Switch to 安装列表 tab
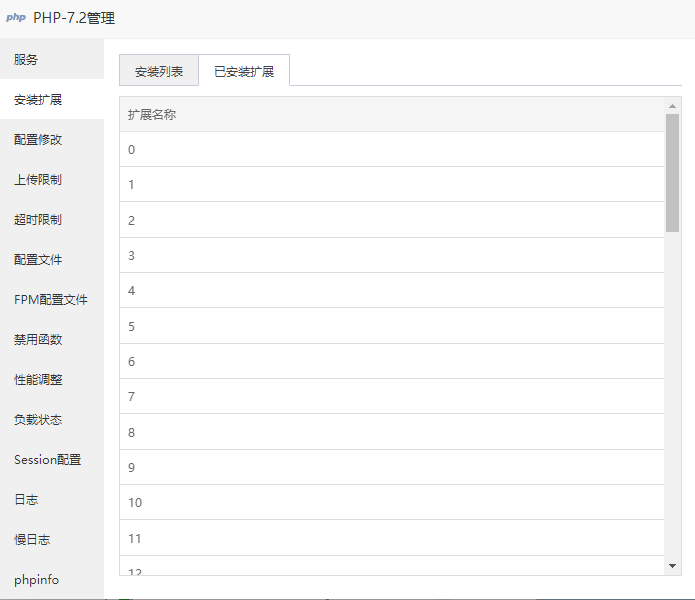Screen dimensions: 695x600 tap(159, 71)
